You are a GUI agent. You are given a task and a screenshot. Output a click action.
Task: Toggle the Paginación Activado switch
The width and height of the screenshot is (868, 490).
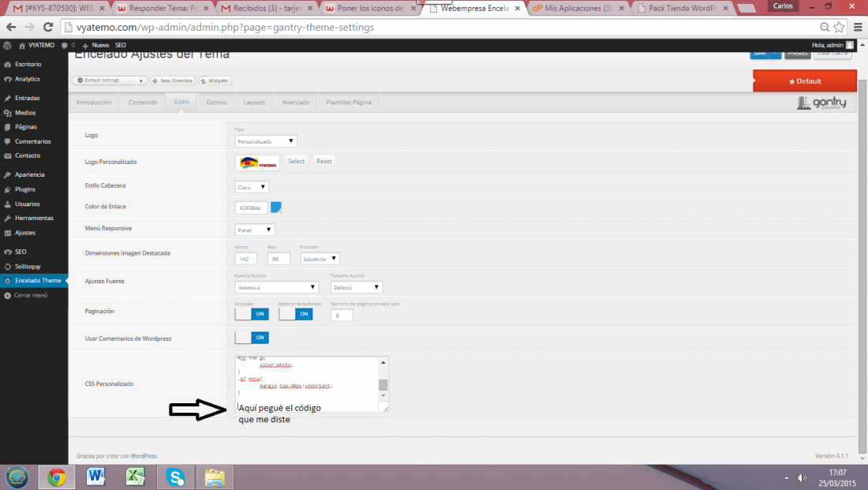(x=252, y=314)
